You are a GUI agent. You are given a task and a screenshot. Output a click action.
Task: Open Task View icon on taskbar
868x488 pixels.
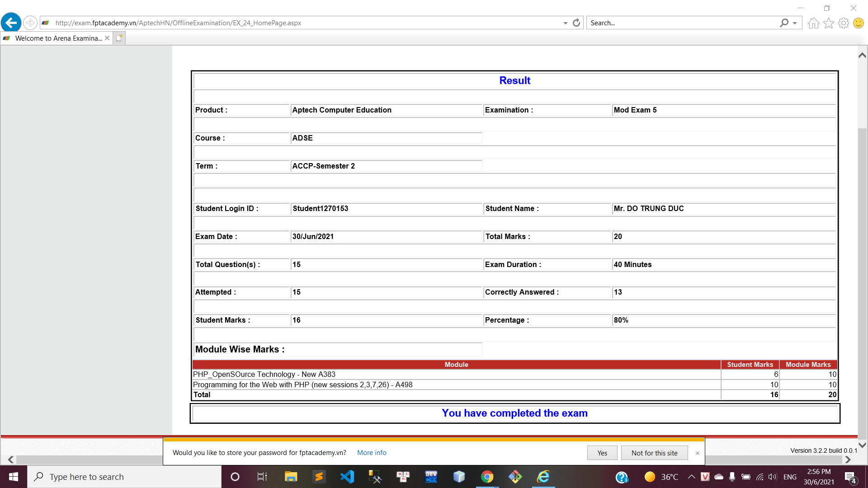click(262, 477)
